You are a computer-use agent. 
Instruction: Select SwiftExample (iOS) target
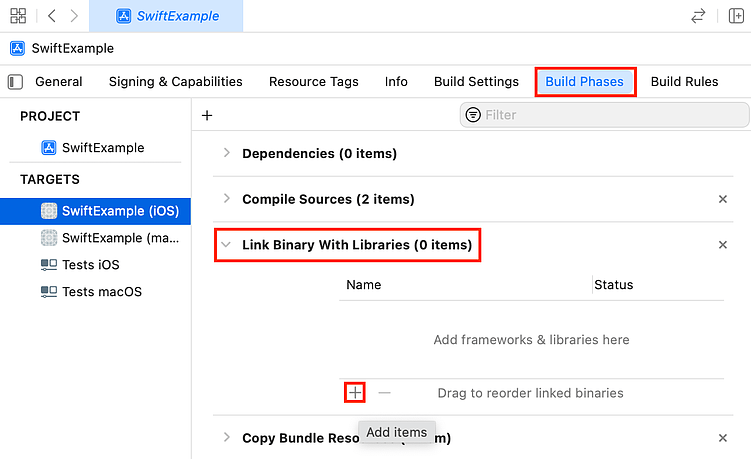pyautogui.click(x=95, y=211)
